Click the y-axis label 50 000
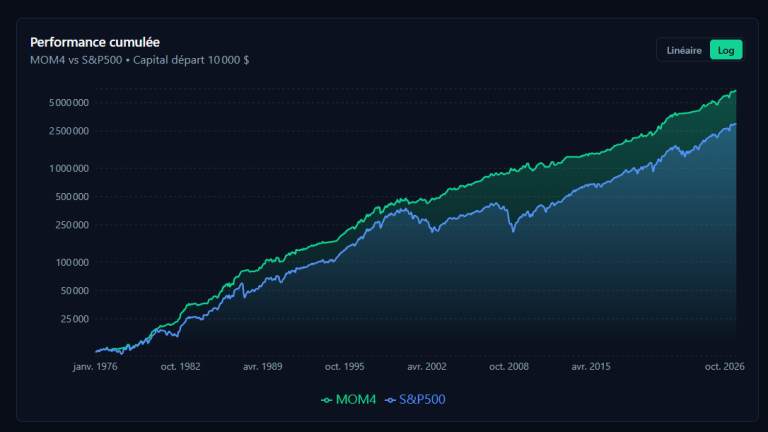 [x=75, y=290]
